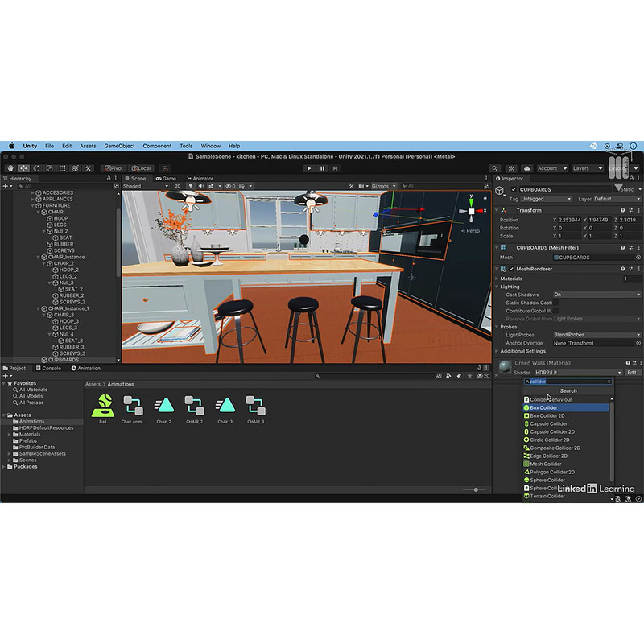Select the Hand tool in toolbar
Image resolution: width=644 pixels, height=644 pixels.
point(10,168)
